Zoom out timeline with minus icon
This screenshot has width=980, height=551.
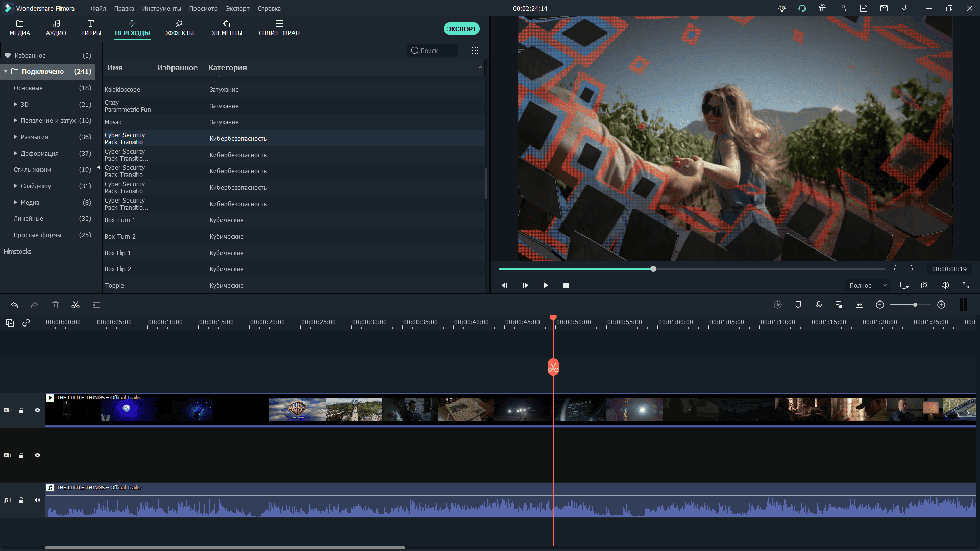tap(880, 305)
